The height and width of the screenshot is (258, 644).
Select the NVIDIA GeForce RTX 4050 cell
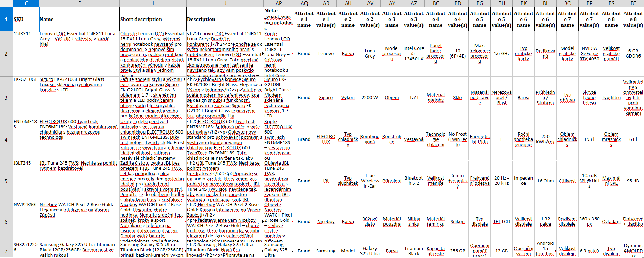(589, 54)
